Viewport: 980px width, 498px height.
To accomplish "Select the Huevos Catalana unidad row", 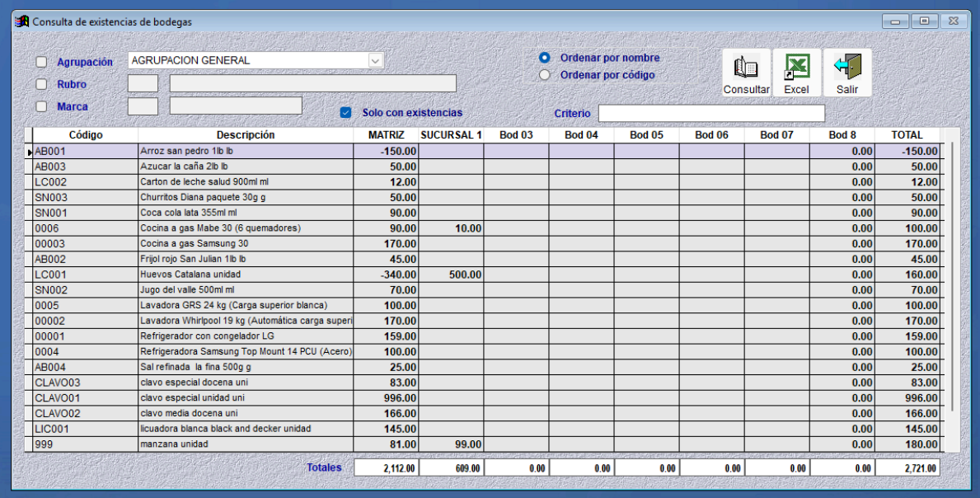I will click(246, 275).
